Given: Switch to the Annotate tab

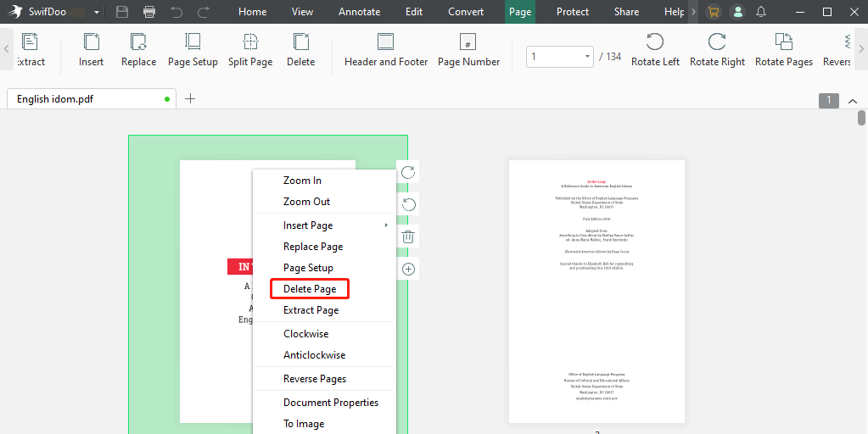Looking at the screenshot, I should pos(359,12).
